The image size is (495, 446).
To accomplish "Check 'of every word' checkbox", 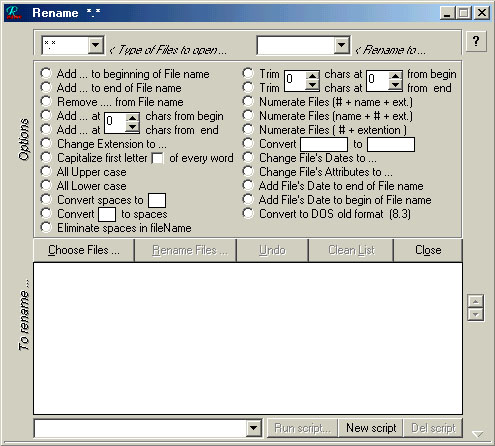I will [x=157, y=158].
